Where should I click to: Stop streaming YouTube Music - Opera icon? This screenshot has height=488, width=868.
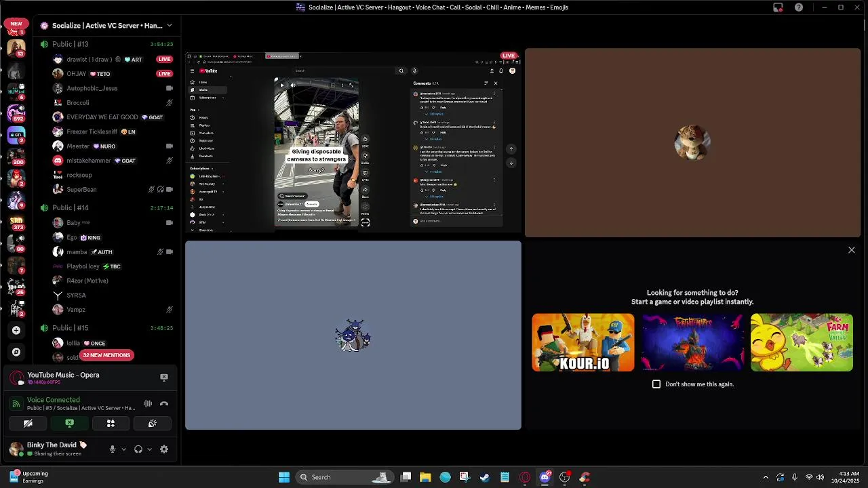164,378
